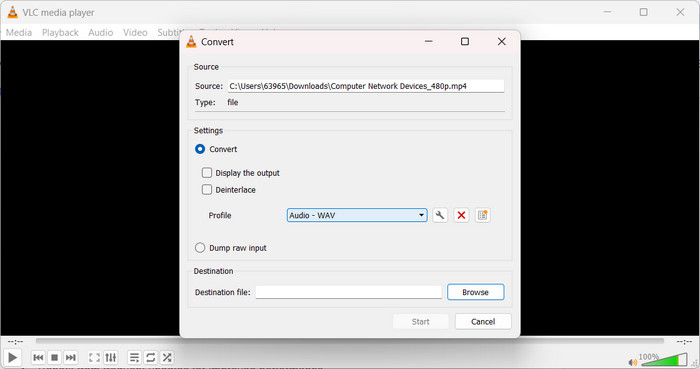Mute the volume speaker icon
This screenshot has width=700, height=369.
pyautogui.click(x=632, y=362)
